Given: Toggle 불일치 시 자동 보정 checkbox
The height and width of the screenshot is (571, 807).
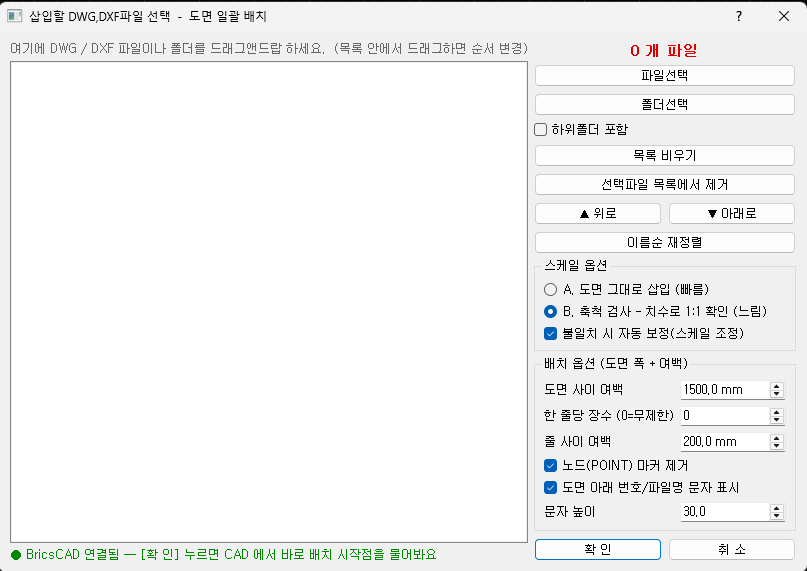Looking at the screenshot, I should pyautogui.click(x=550, y=334).
